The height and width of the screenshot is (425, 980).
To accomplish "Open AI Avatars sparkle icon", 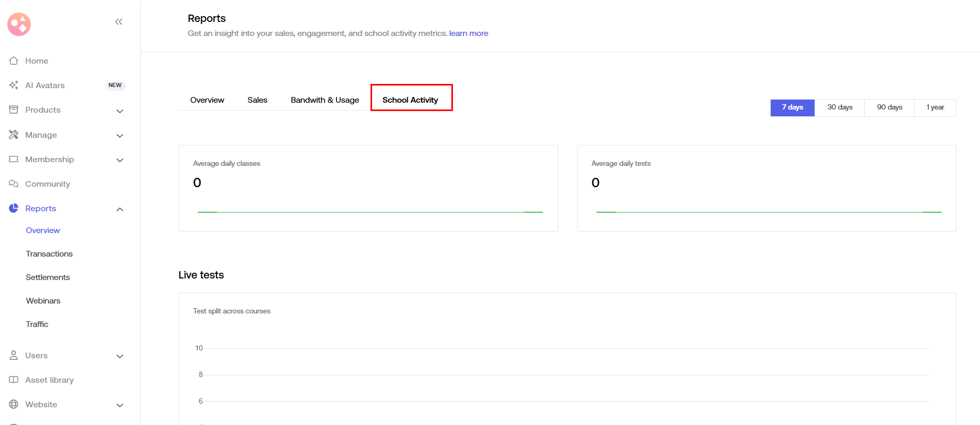I will click(14, 85).
